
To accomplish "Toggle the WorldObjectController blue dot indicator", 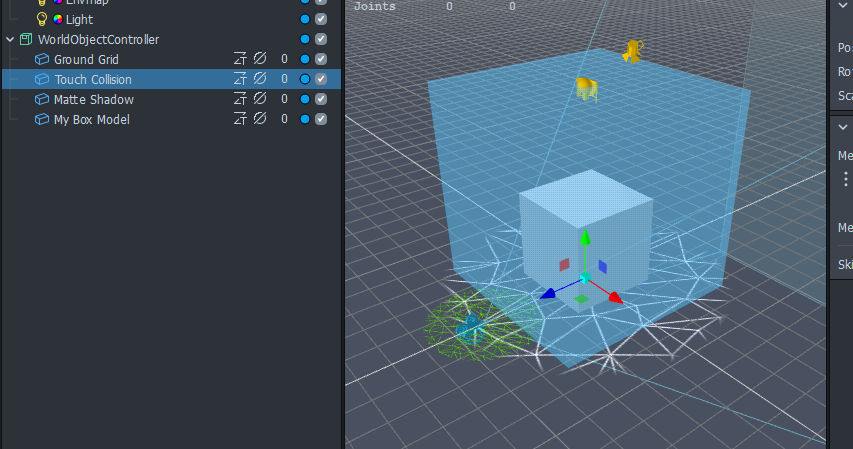I will pos(305,39).
